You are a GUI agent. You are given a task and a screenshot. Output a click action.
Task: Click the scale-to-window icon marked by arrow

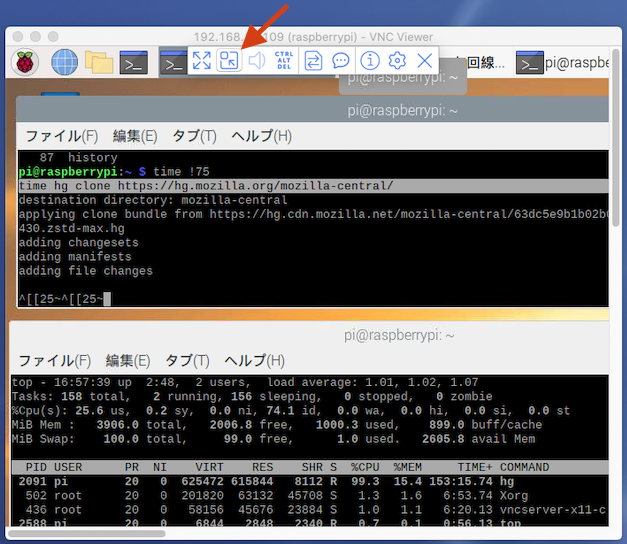[x=229, y=61]
